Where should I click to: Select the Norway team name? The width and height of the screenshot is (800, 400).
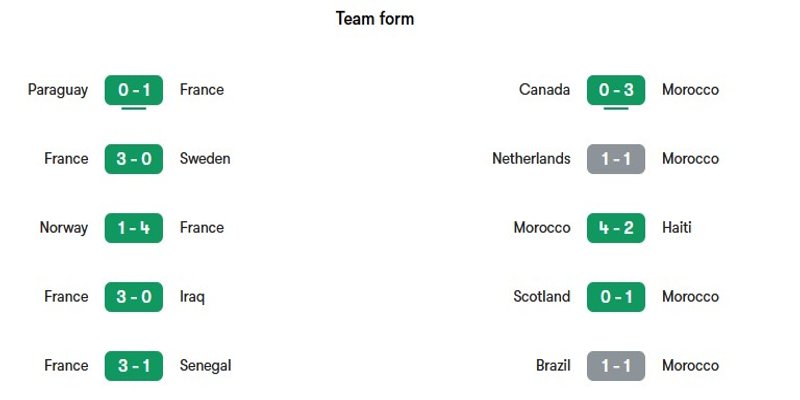coord(64,228)
